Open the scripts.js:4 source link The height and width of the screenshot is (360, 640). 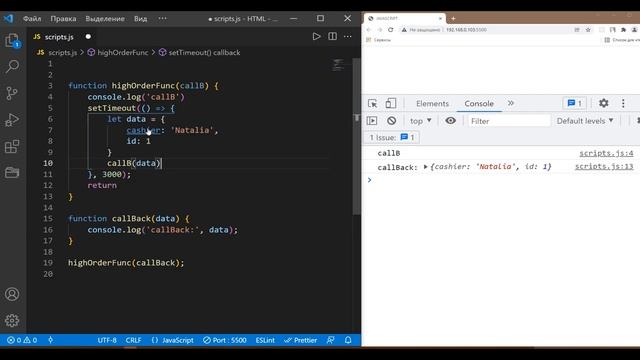pos(606,153)
